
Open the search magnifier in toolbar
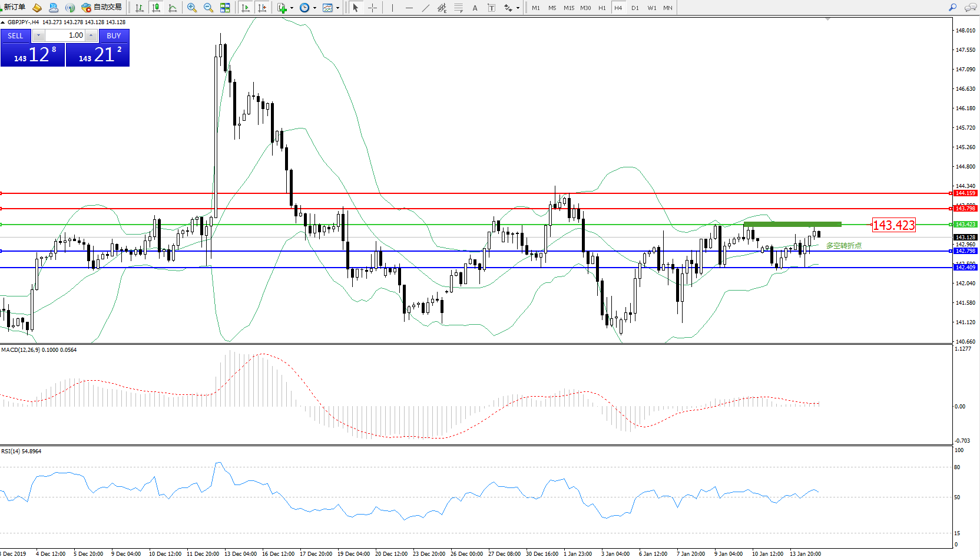click(952, 8)
